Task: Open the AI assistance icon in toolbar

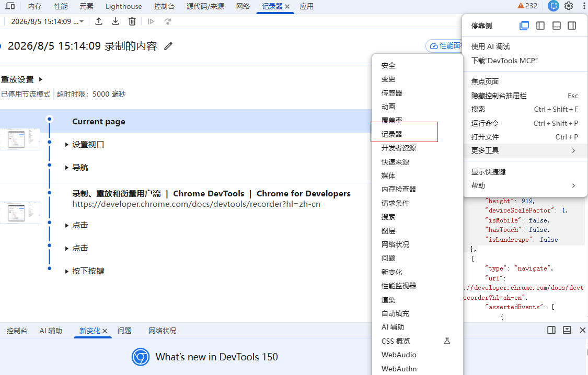Action: pyautogui.click(x=553, y=6)
